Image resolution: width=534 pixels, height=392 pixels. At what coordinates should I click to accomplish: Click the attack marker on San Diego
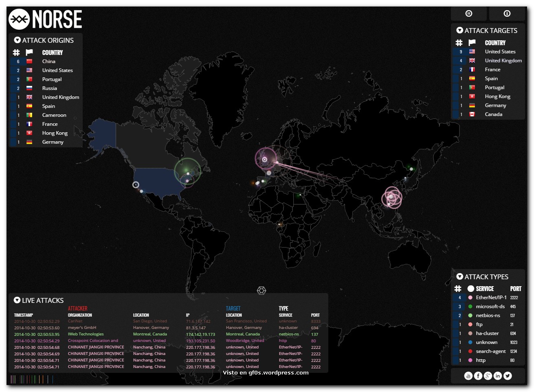pos(136,185)
